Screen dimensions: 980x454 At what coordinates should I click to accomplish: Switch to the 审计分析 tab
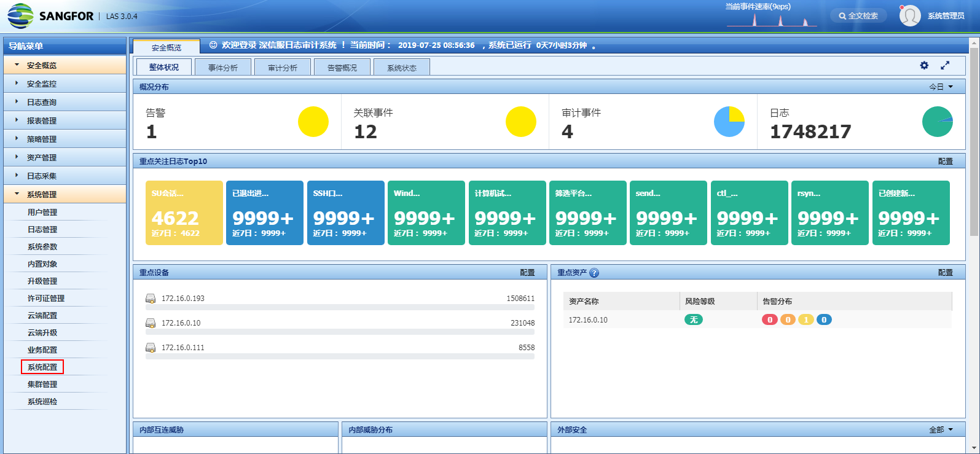[x=283, y=68]
